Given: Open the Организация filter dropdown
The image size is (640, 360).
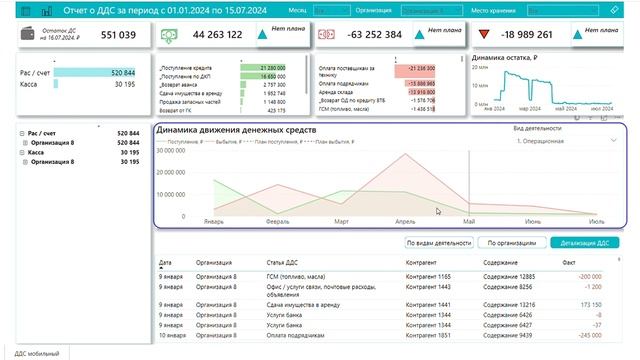Looking at the screenshot, I should click(431, 11).
